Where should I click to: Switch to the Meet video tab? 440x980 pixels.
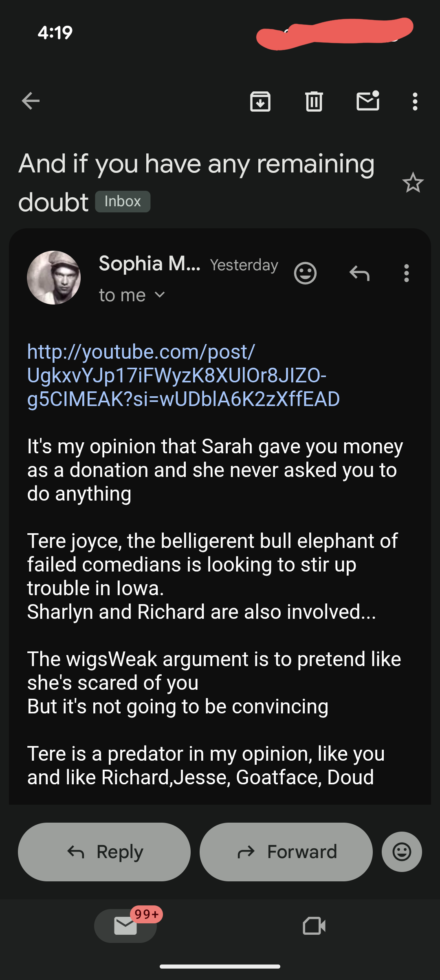[x=314, y=925]
